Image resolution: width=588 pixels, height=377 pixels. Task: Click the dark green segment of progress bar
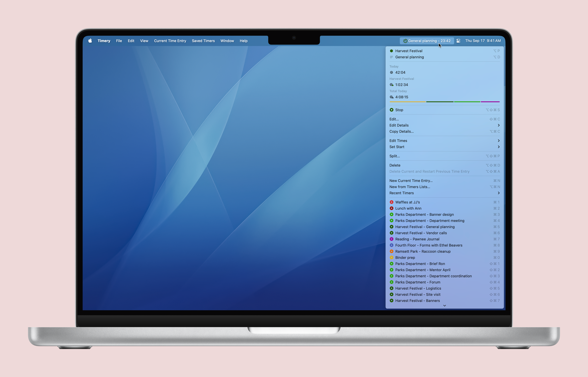440,102
